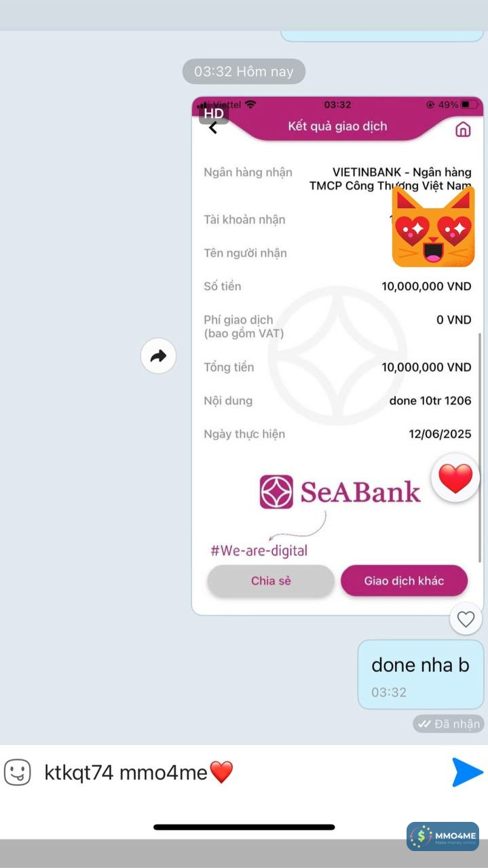Tap the "03:32 Hôm nay" timestamp label
Viewport: 488px width, 868px height.
pyautogui.click(x=244, y=71)
